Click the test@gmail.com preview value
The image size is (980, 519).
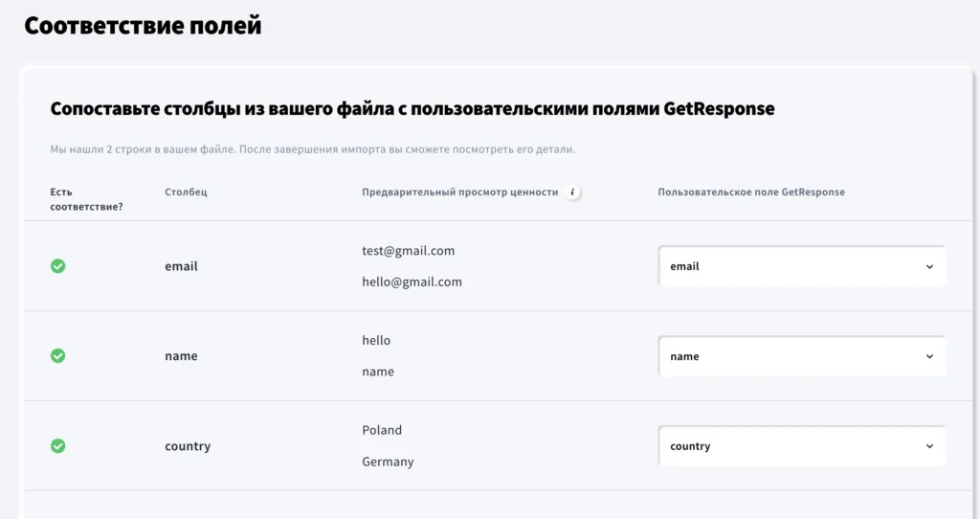(x=408, y=251)
